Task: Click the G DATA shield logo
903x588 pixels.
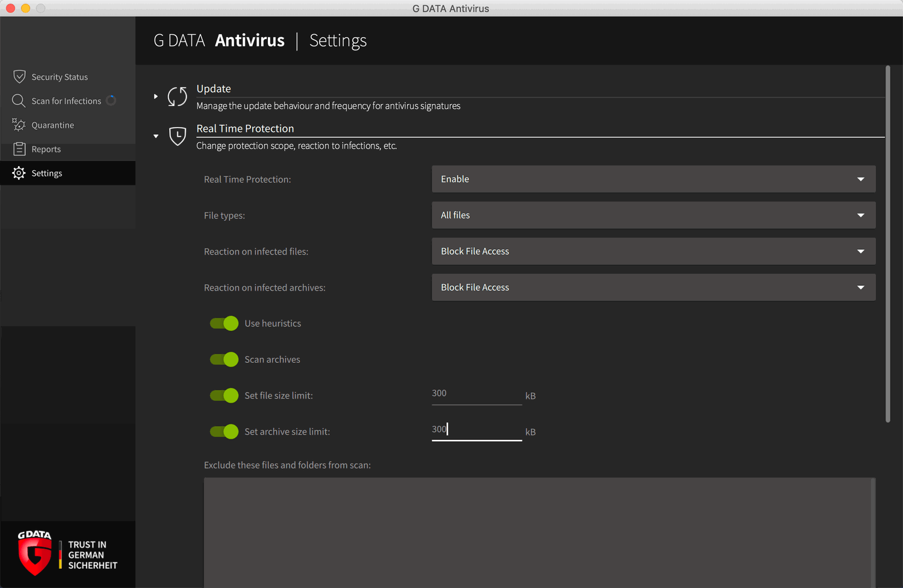Action: point(35,554)
